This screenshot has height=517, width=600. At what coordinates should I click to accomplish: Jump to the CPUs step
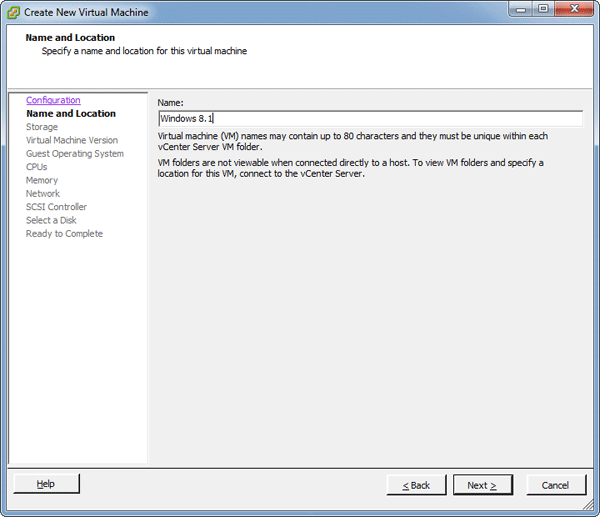coord(36,167)
